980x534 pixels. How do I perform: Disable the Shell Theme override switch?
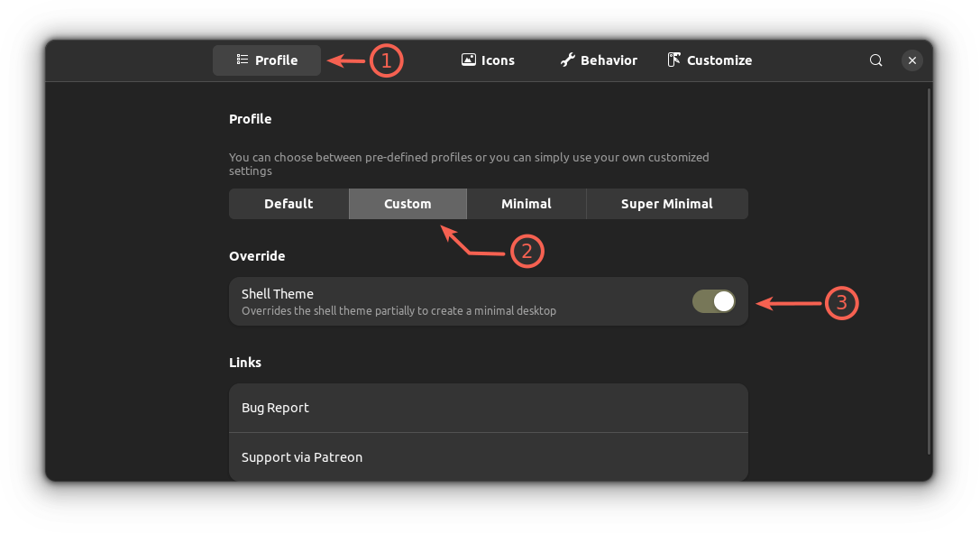(x=714, y=301)
